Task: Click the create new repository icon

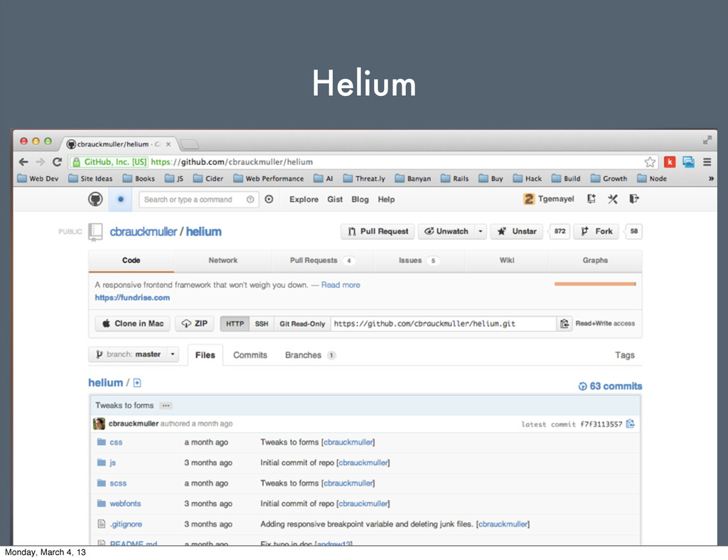Action: click(x=591, y=199)
